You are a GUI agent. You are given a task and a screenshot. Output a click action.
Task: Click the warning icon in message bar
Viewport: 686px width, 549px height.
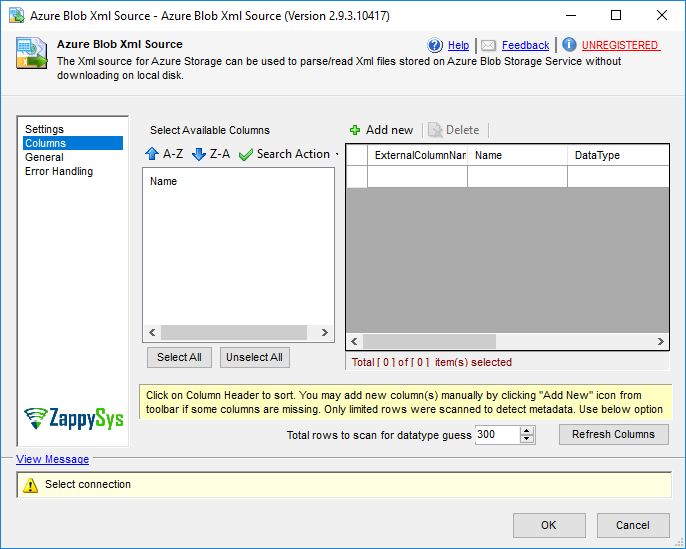[30, 485]
